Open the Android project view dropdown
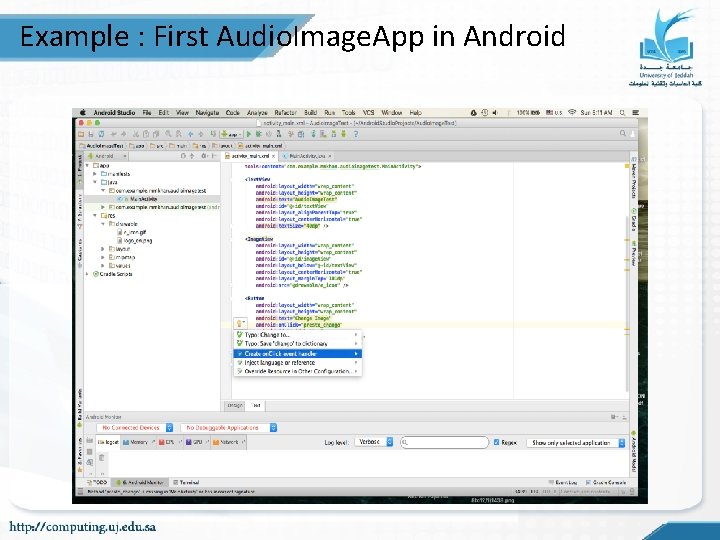 point(107,156)
